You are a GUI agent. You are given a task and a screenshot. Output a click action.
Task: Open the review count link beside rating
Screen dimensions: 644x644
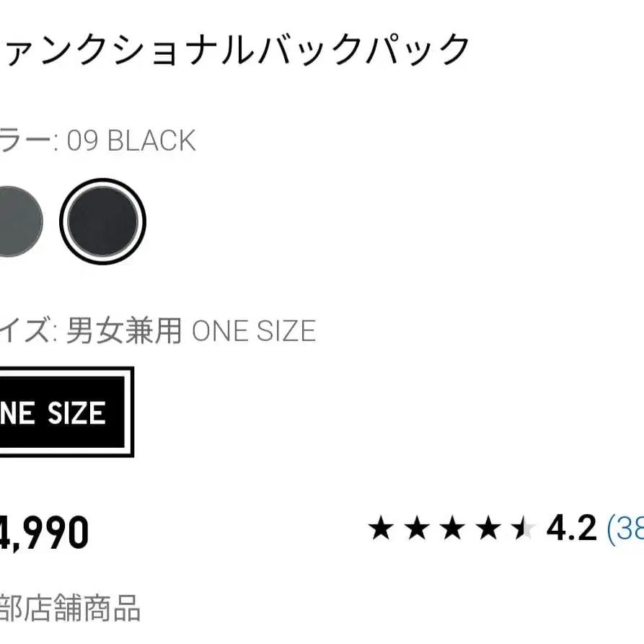click(x=625, y=529)
